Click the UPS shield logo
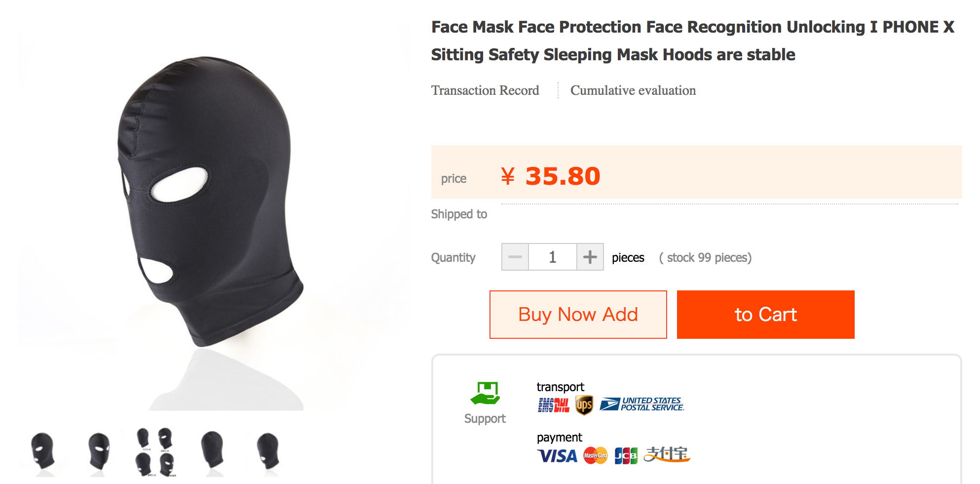Viewport: 980px width, 484px height. point(584,405)
